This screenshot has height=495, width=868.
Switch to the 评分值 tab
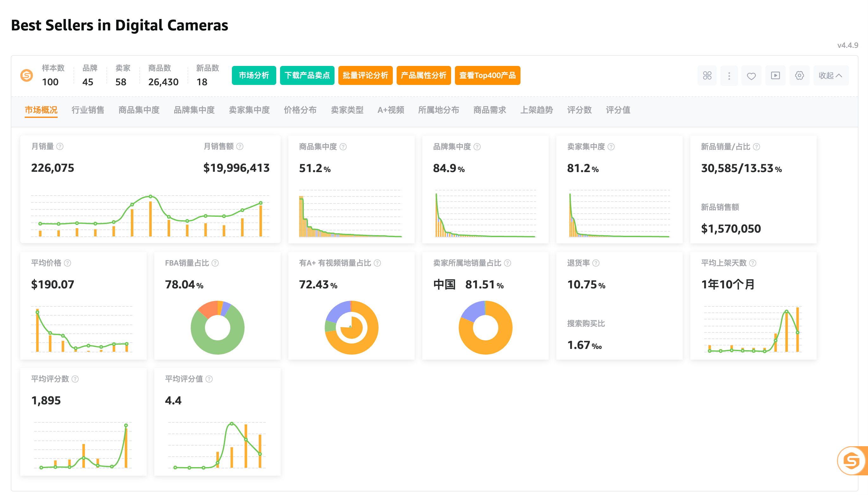pos(618,110)
